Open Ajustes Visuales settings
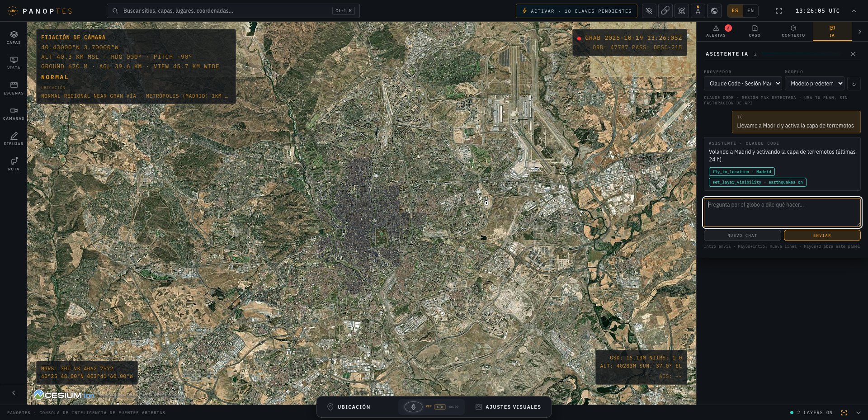868x420 pixels. [x=508, y=407]
